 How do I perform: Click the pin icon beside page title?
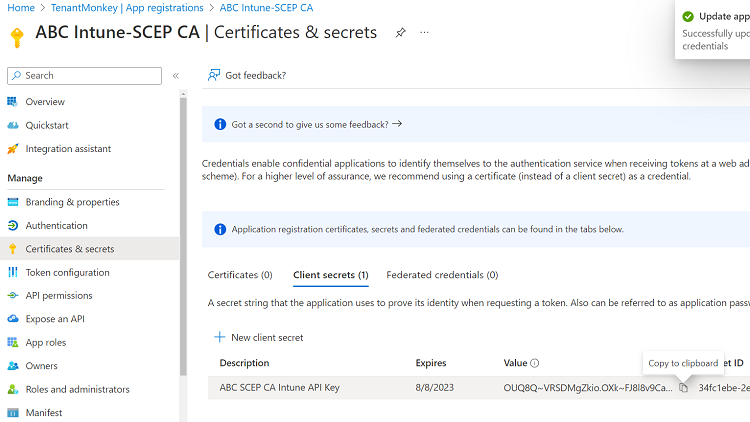pyautogui.click(x=400, y=32)
